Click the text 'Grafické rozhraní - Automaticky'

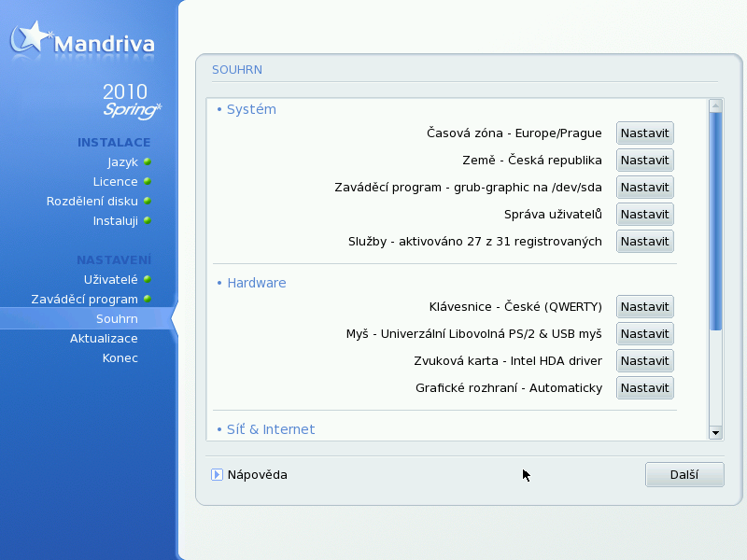(x=509, y=388)
